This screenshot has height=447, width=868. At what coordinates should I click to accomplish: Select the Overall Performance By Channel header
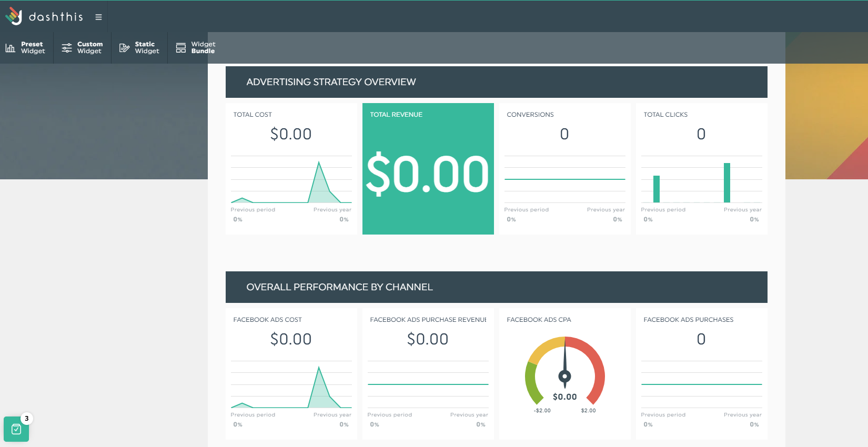click(x=497, y=287)
